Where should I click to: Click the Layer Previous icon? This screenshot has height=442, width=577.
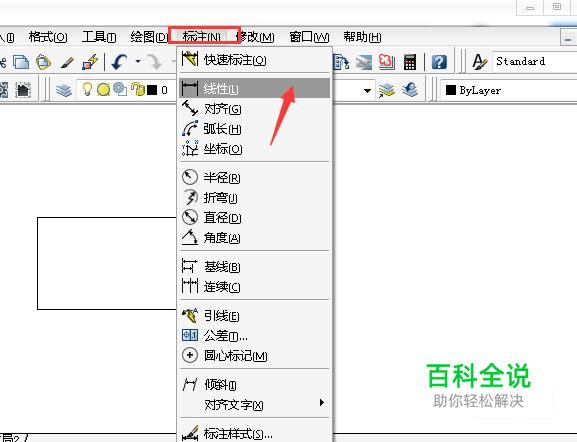click(x=410, y=89)
